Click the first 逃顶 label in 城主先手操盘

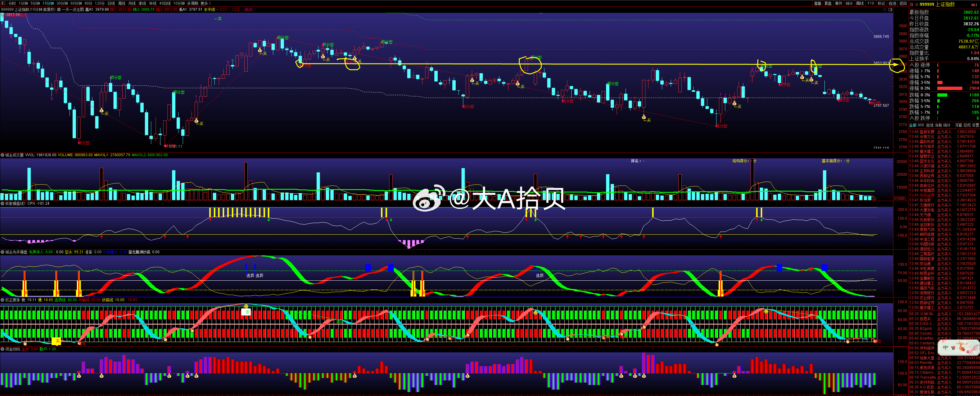[x=250, y=275]
